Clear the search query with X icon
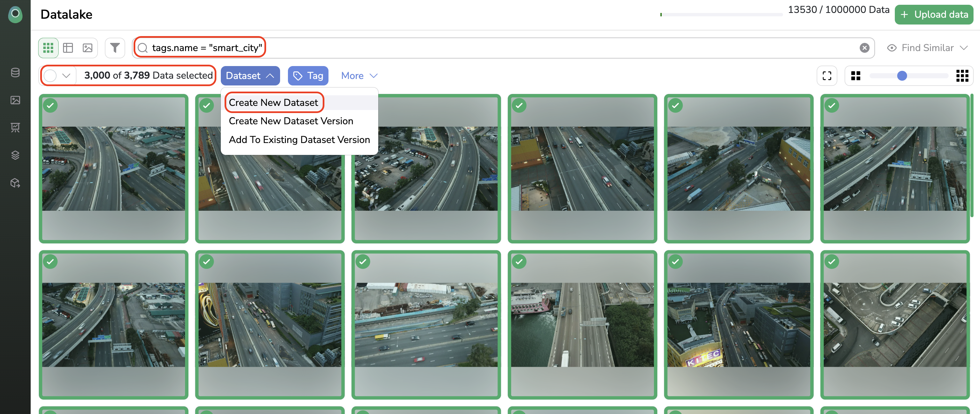Image resolution: width=980 pixels, height=414 pixels. pyautogui.click(x=864, y=48)
